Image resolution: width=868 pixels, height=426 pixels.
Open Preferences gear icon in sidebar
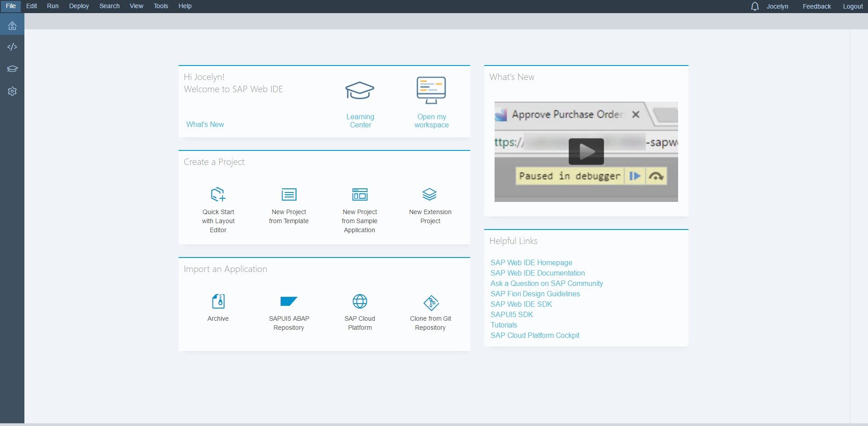pos(12,91)
